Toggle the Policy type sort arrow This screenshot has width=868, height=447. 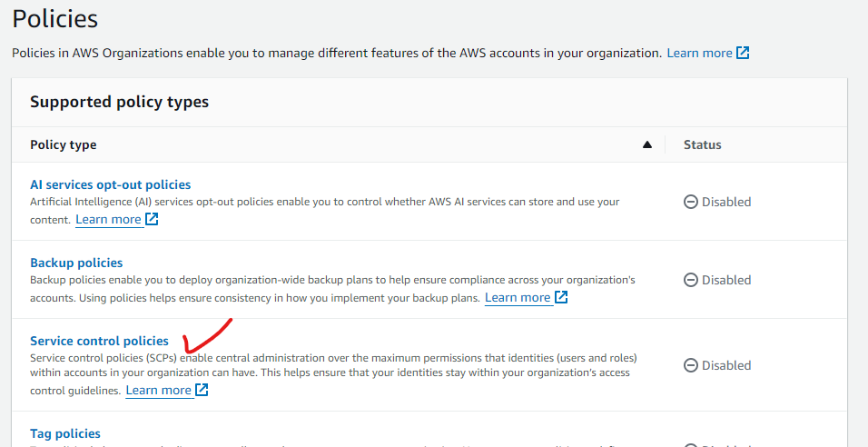[x=646, y=144]
